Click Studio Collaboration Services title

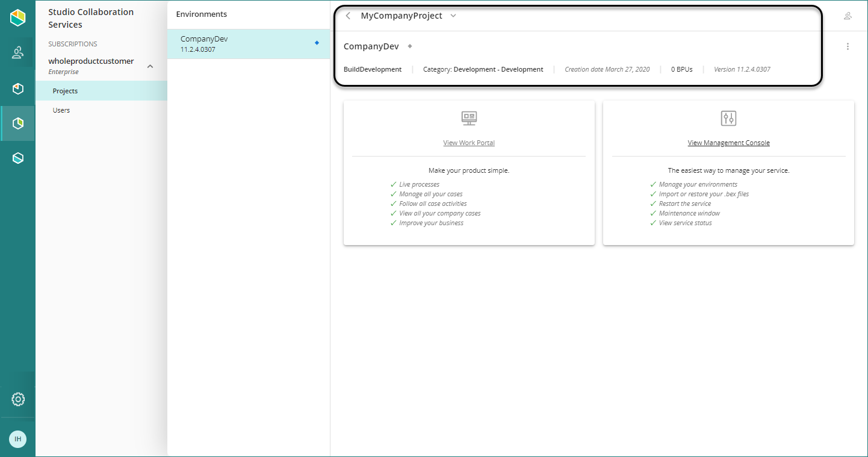91,18
